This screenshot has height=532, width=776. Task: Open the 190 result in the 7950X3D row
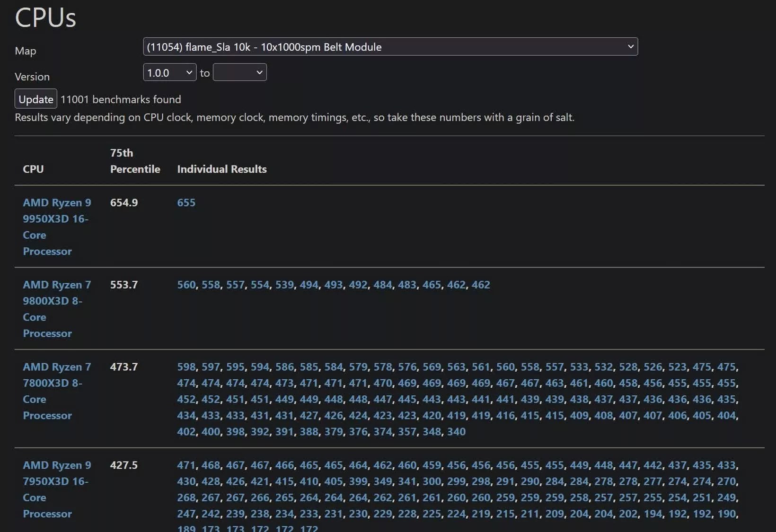click(726, 514)
